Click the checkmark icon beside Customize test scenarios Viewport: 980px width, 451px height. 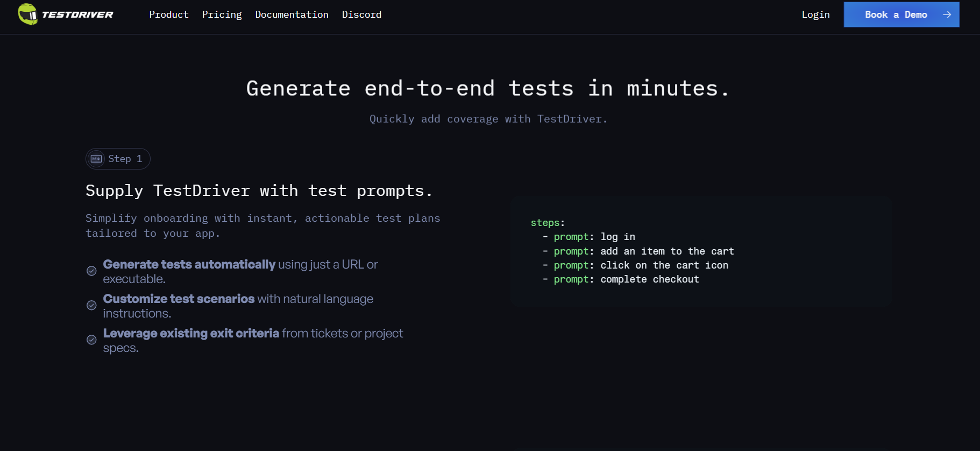pyautogui.click(x=91, y=305)
